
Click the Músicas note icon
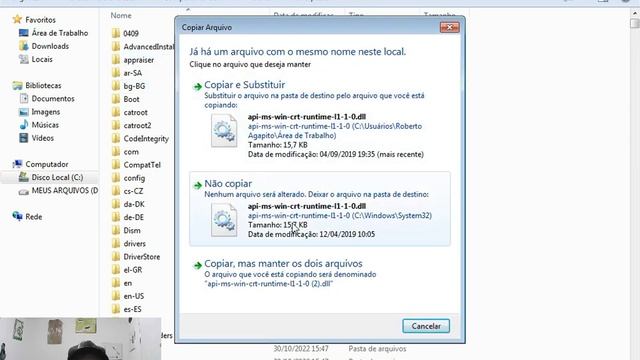[24, 124]
